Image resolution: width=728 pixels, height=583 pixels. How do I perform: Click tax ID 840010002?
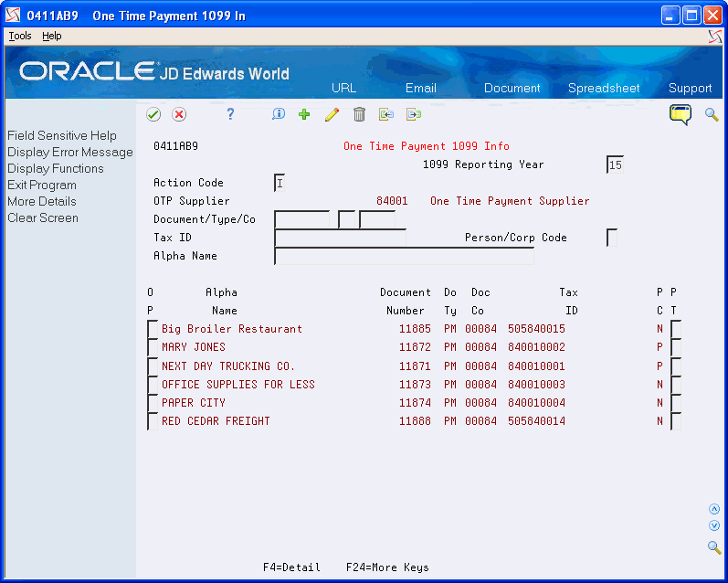536,347
